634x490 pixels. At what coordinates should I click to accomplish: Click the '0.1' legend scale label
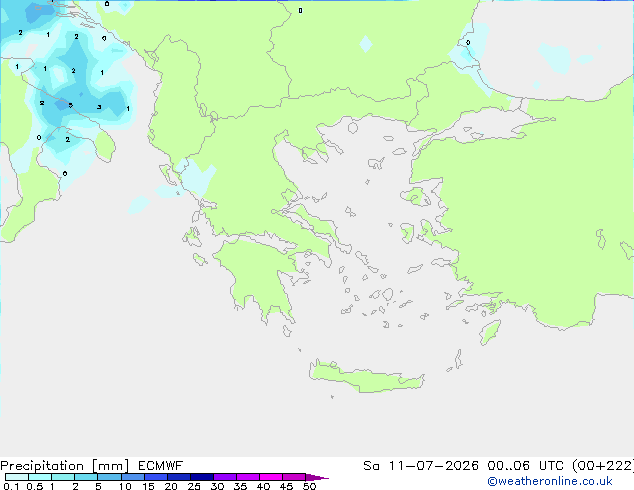[11, 486]
